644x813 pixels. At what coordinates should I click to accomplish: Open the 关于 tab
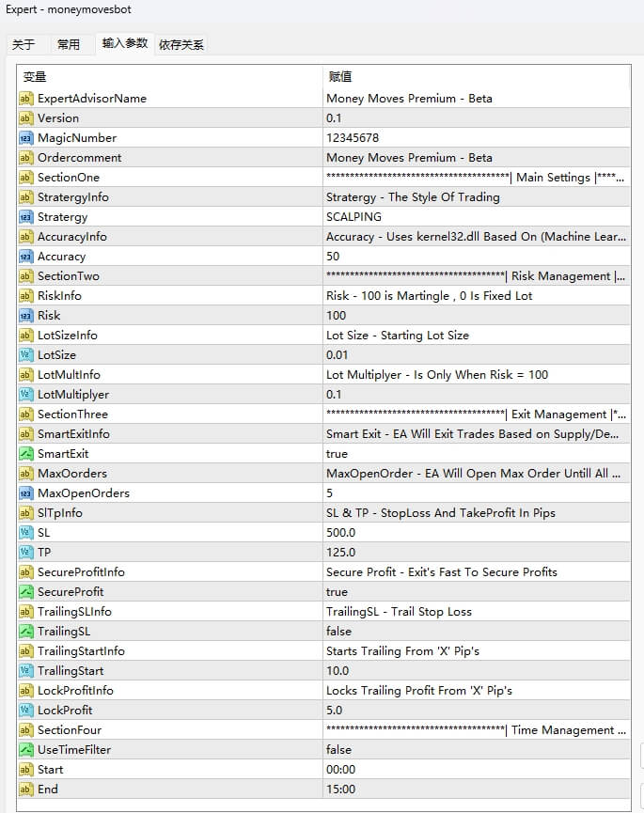coord(24,44)
